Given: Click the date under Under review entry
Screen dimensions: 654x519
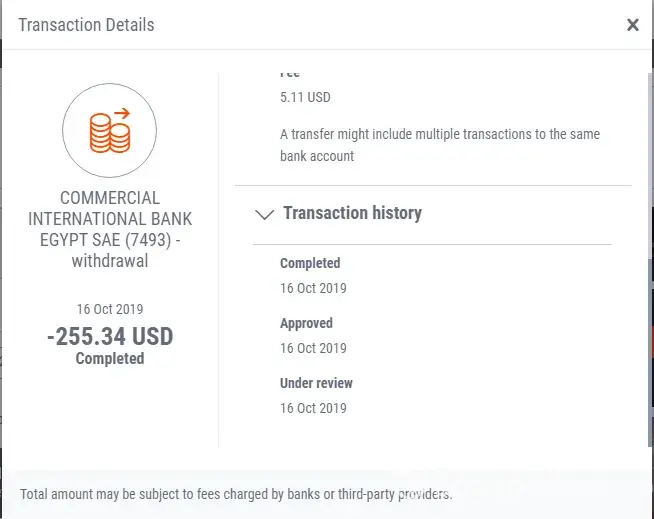Looking at the screenshot, I should pyautogui.click(x=313, y=408).
